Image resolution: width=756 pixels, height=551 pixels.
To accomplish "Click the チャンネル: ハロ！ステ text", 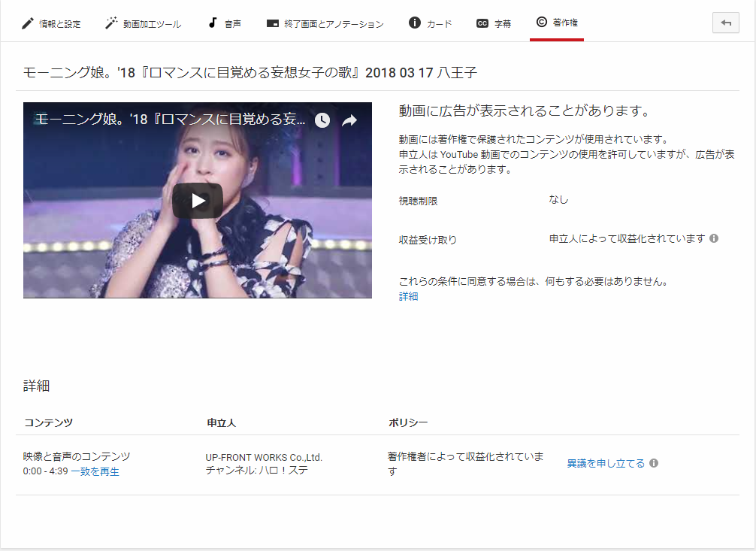I will pyautogui.click(x=256, y=471).
